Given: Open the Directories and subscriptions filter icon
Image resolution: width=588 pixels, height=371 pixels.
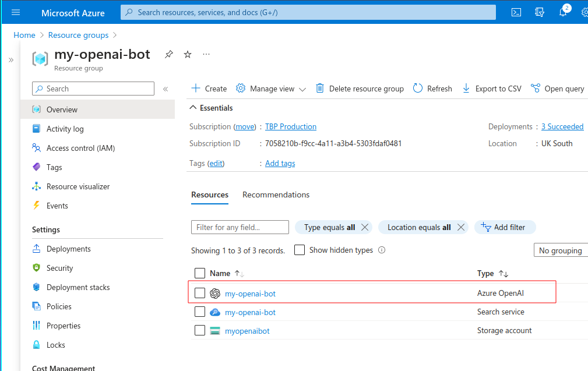Looking at the screenshot, I should pyautogui.click(x=539, y=12).
